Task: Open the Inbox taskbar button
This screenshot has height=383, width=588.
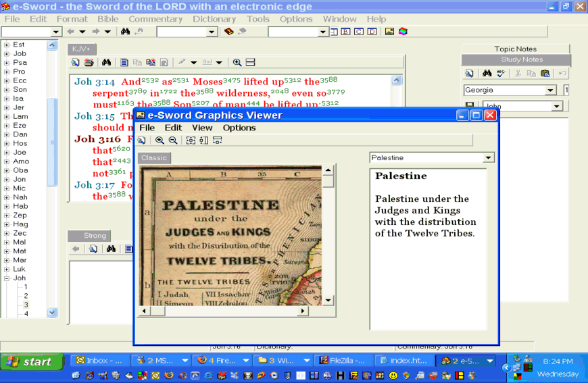Action: pos(100,361)
